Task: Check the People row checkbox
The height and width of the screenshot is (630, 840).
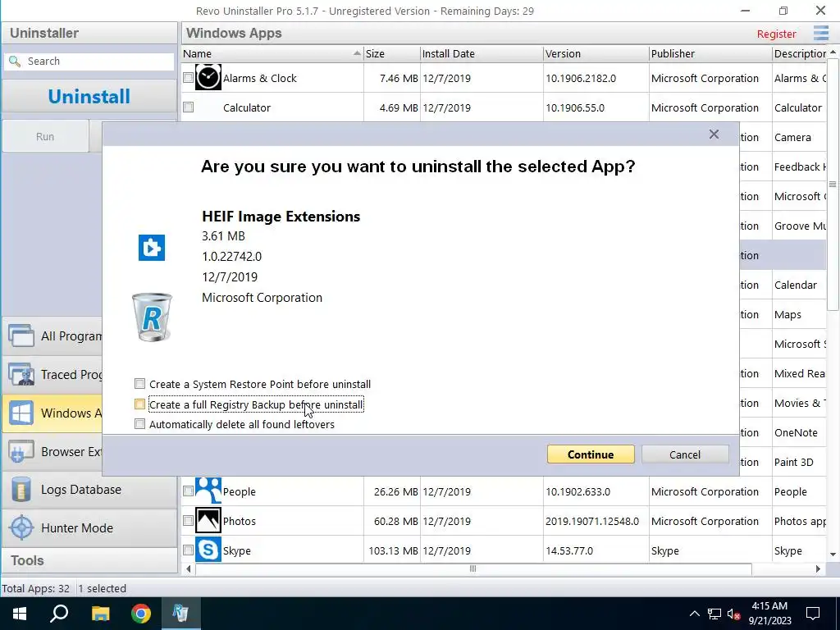Action: point(188,491)
